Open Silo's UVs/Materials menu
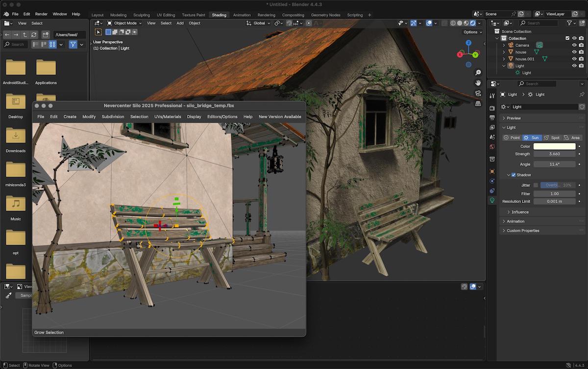 pyautogui.click(x=168, y=116)
